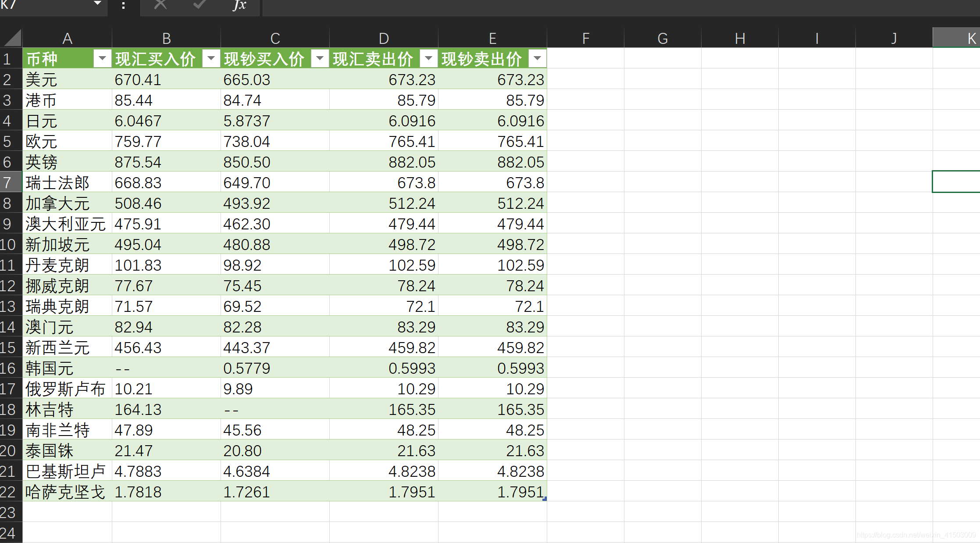Screen dimensions: 980x543
Task: Click the Select All corner triangle
Action: 12,38
